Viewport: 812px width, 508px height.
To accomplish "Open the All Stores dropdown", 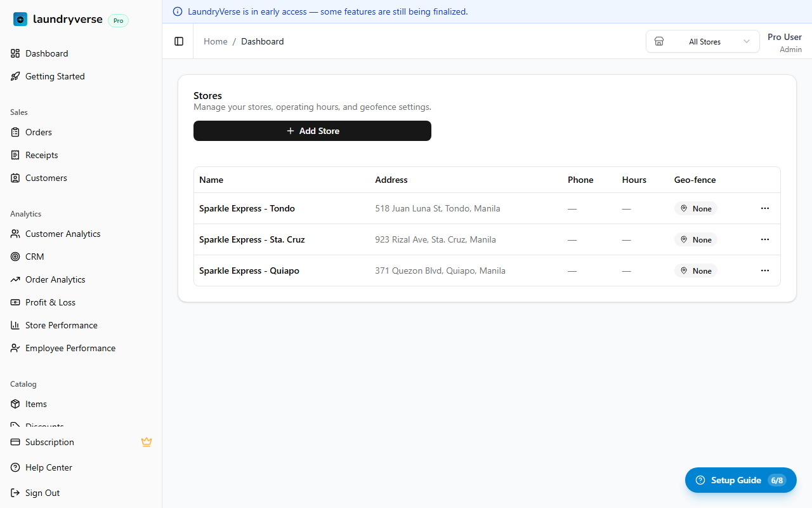I will pos(702,42).
